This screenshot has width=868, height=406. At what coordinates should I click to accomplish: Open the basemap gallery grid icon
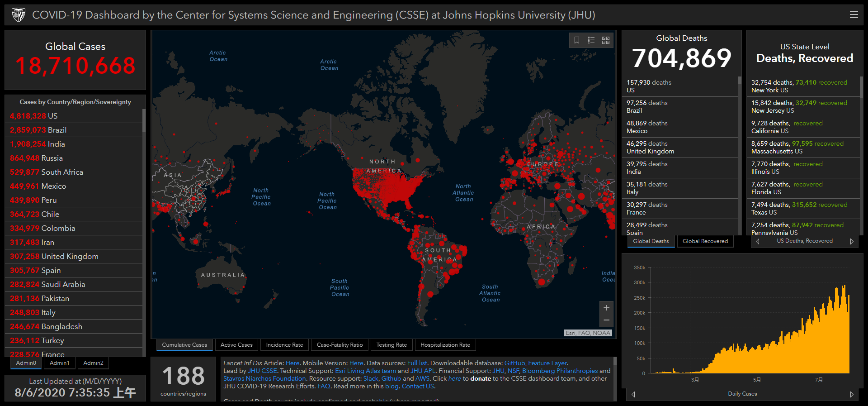pos(606,40)
